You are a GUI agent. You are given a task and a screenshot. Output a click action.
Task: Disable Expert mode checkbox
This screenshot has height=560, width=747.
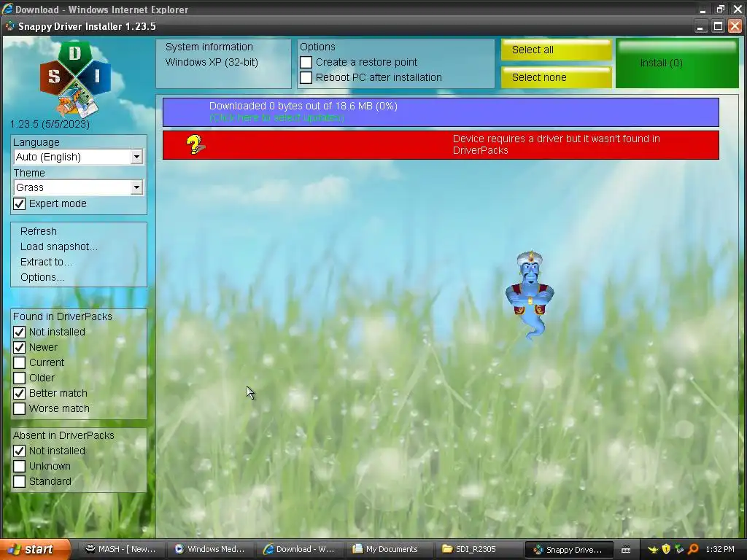[x=19, y=204]
